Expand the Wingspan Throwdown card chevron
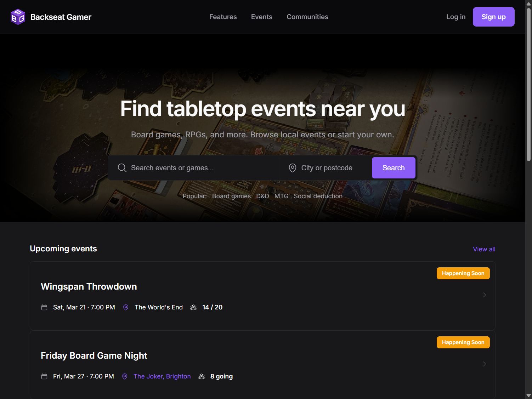 [485, 295]
